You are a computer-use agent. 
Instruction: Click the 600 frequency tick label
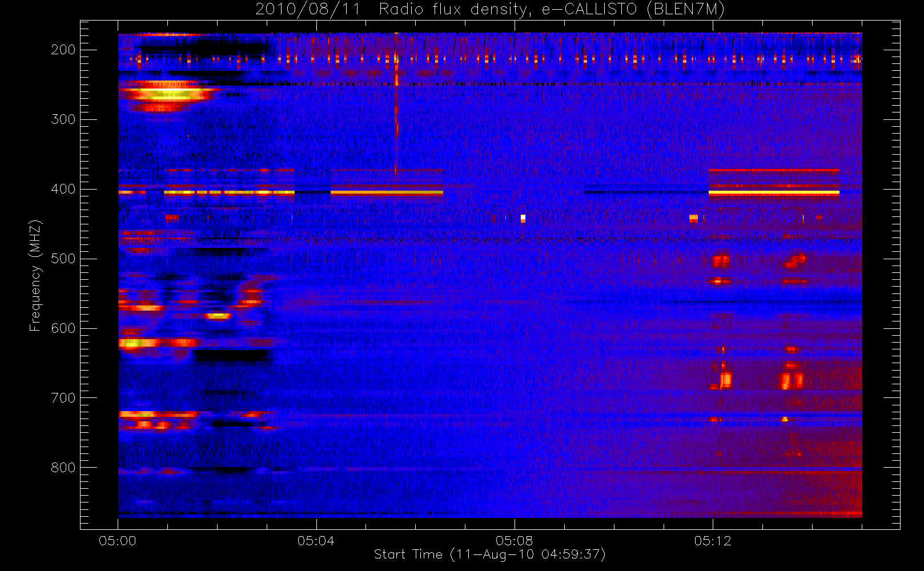coord(63,328)
